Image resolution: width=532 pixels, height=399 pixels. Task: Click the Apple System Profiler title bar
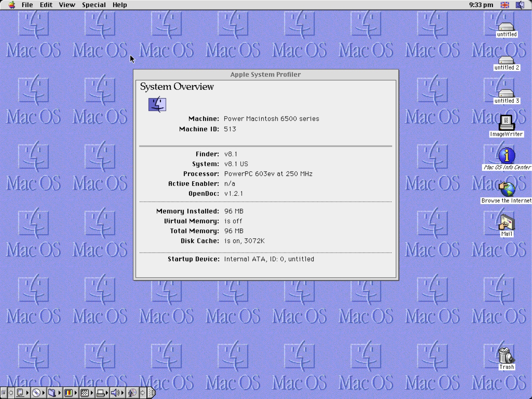266,75
